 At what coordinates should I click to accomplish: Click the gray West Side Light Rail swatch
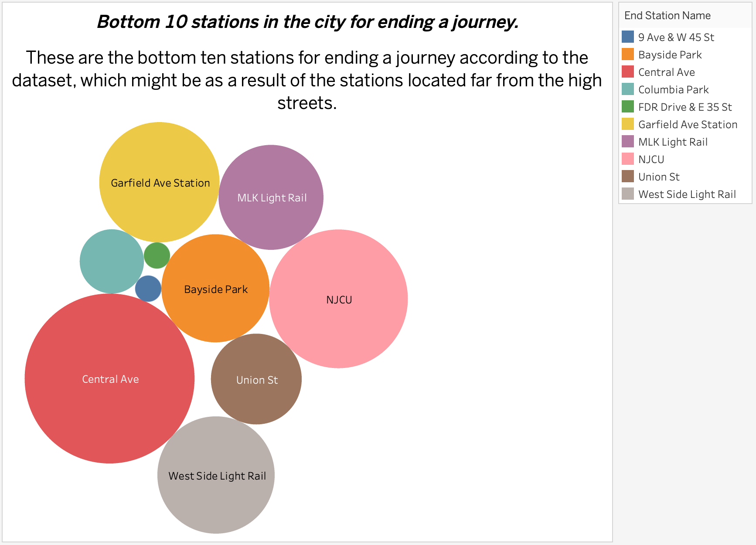(628, 194)
